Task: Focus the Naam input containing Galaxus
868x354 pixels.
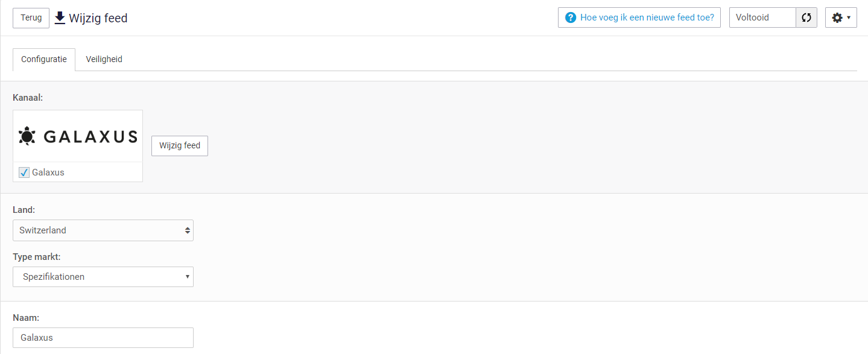Action: click(x=103, y=338)
